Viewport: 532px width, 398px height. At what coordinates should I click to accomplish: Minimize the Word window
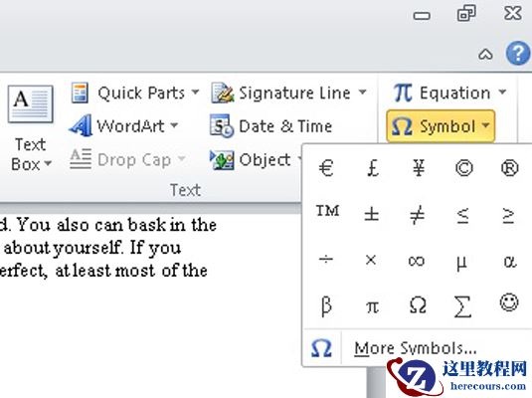click(422, 16)
